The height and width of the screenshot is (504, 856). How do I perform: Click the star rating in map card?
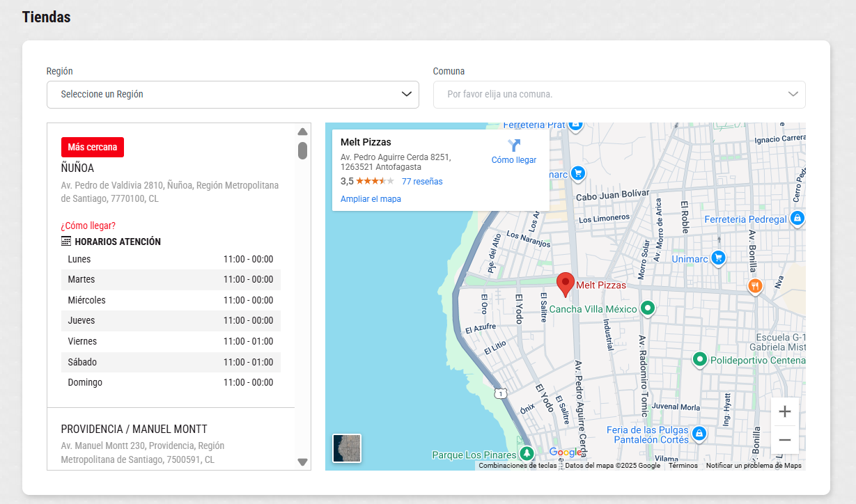click(x=375, y=181)
